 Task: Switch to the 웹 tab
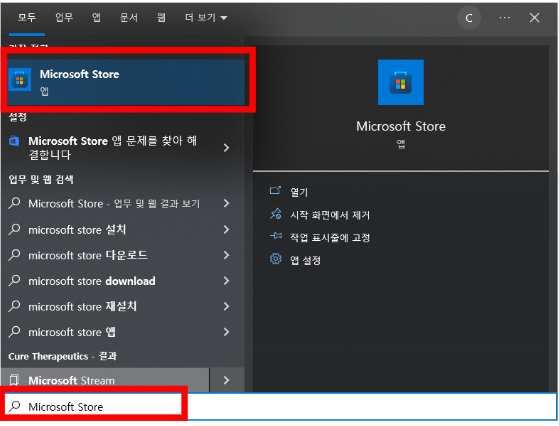[161, 17]
